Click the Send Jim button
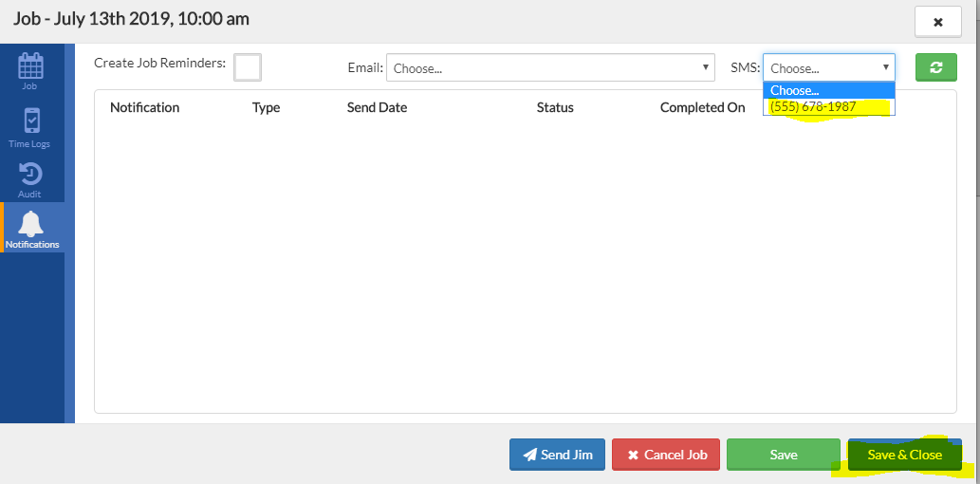The image size is (980, 484). coord(558,455)
